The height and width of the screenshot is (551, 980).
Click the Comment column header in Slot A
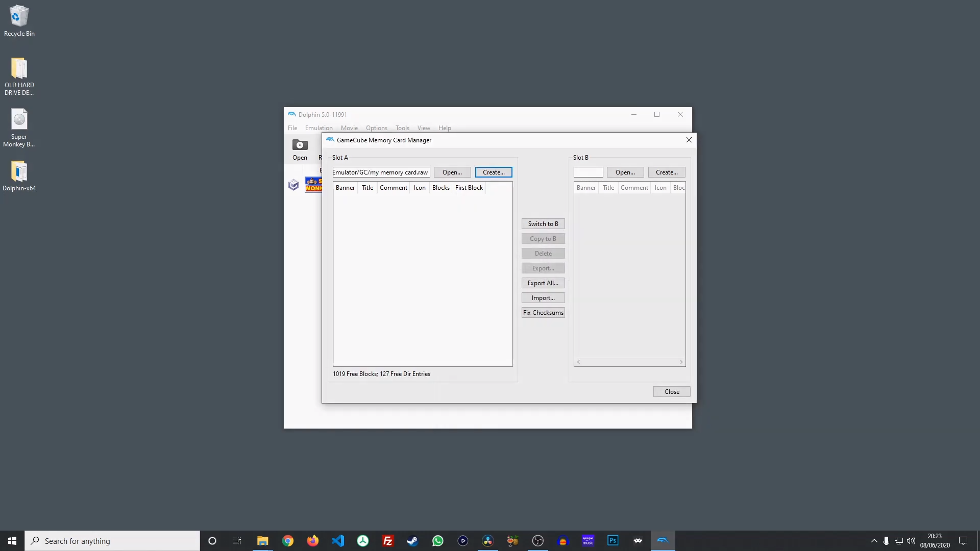pos(394,187)
